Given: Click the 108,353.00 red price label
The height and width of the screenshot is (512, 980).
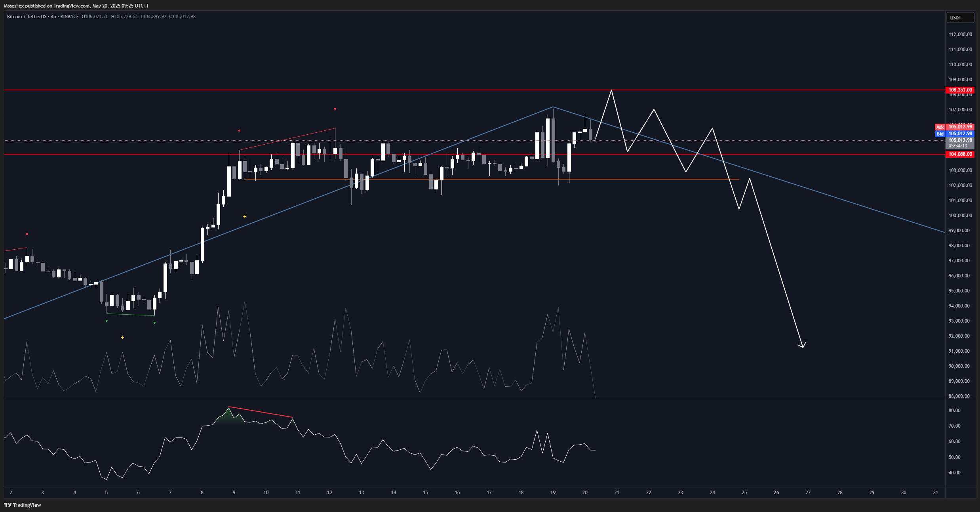Looking at the screenshot, I should (960, 90).
